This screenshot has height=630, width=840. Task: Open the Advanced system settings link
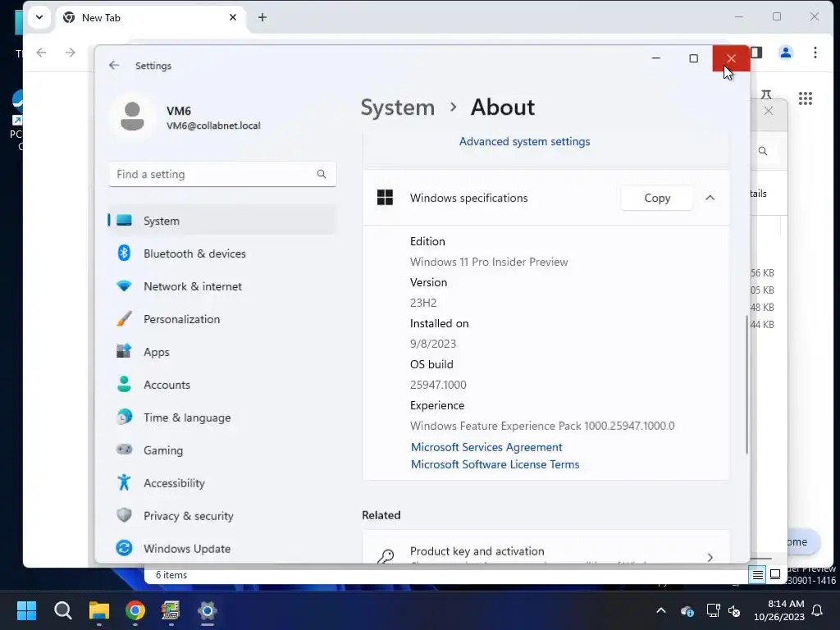[x=524, y=141]
